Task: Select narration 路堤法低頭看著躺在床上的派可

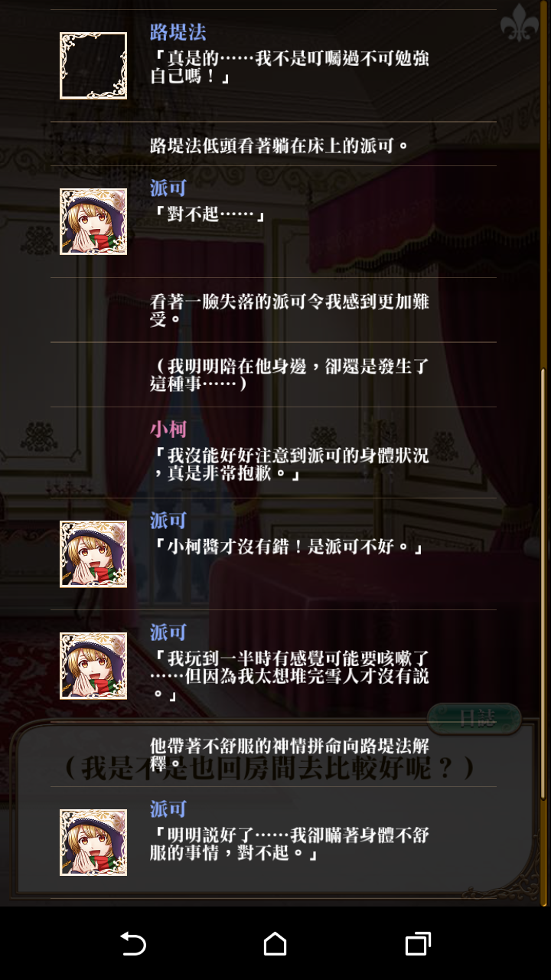Action: pos(280,145)
